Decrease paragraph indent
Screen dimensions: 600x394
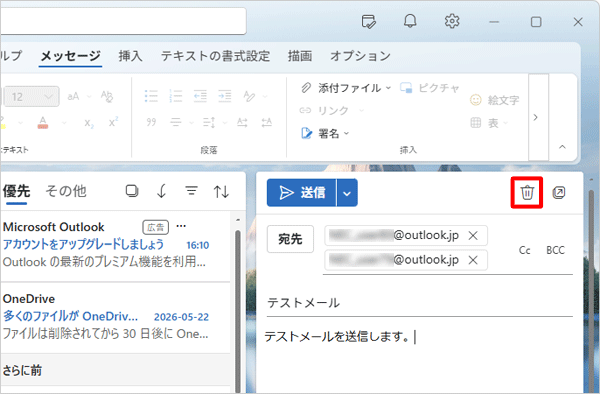click(200, 96)
